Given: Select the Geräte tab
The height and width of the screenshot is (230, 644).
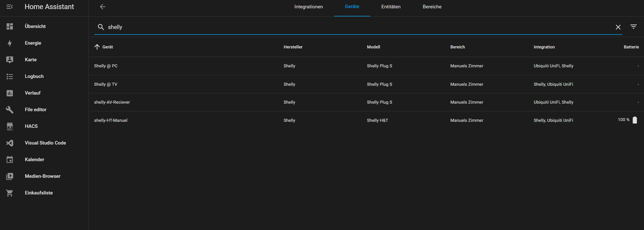Looking at the screenshot, I should tap(352, 7).
